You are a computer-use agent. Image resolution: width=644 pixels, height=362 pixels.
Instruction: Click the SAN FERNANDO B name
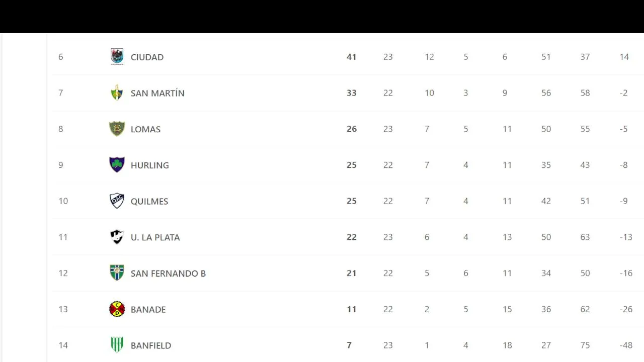tap(168, 274)
